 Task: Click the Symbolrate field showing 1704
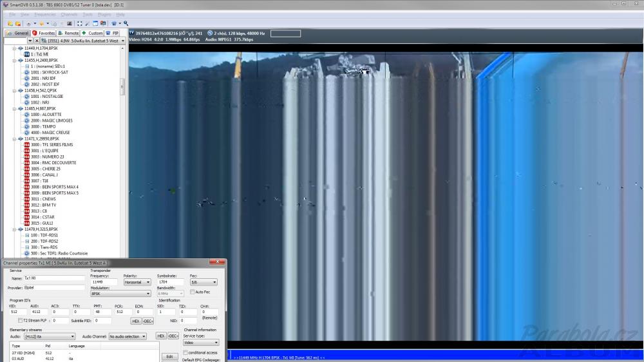171,282
